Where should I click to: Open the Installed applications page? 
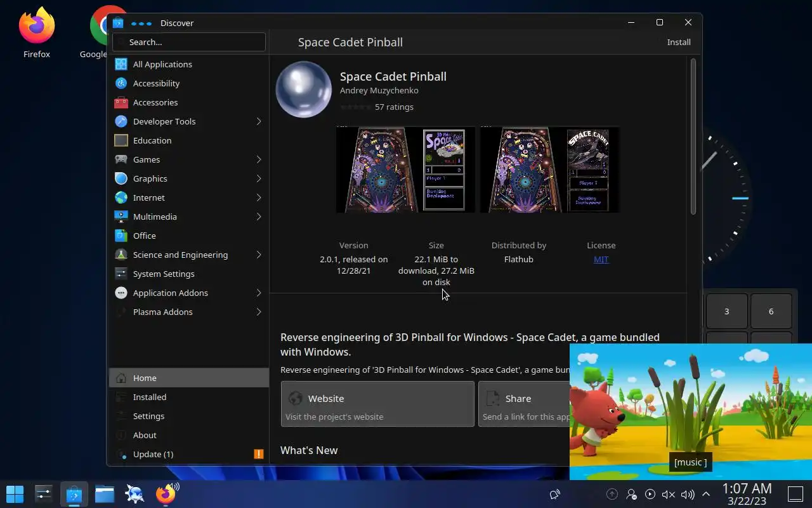tap(189, 397)
